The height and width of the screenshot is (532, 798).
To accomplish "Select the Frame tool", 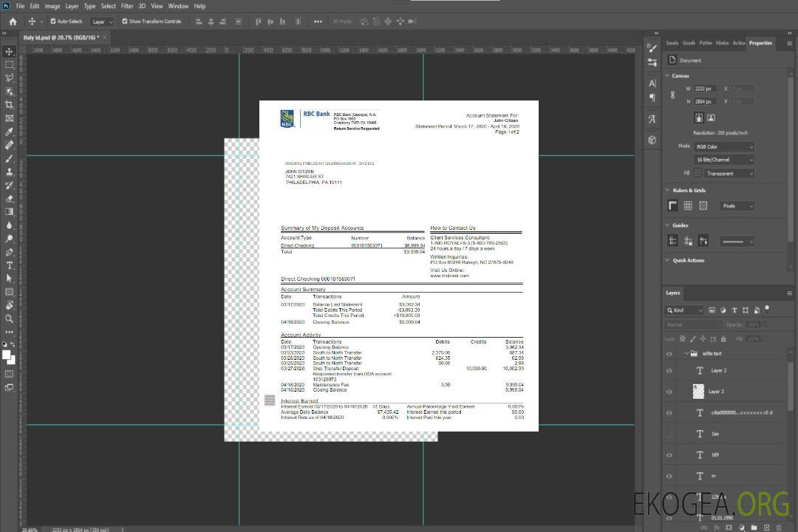I will point(9,118).
